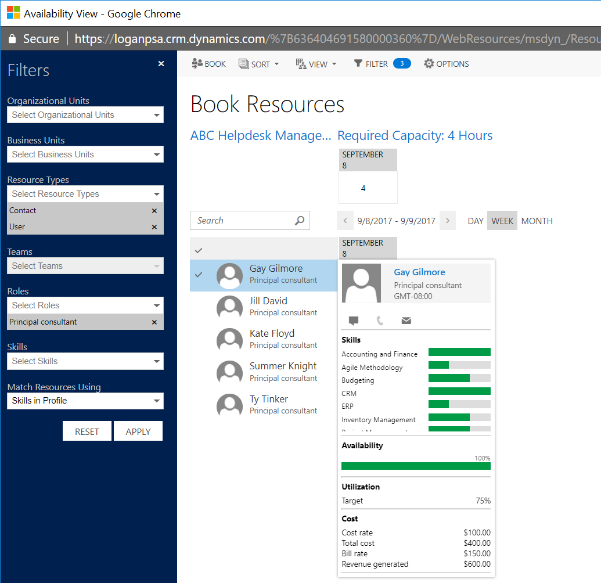This screenshot has width=601, height=583.
Task: Click the VIEW icon in toolbar
Action: pyautogui.click(x=301, y=64)
